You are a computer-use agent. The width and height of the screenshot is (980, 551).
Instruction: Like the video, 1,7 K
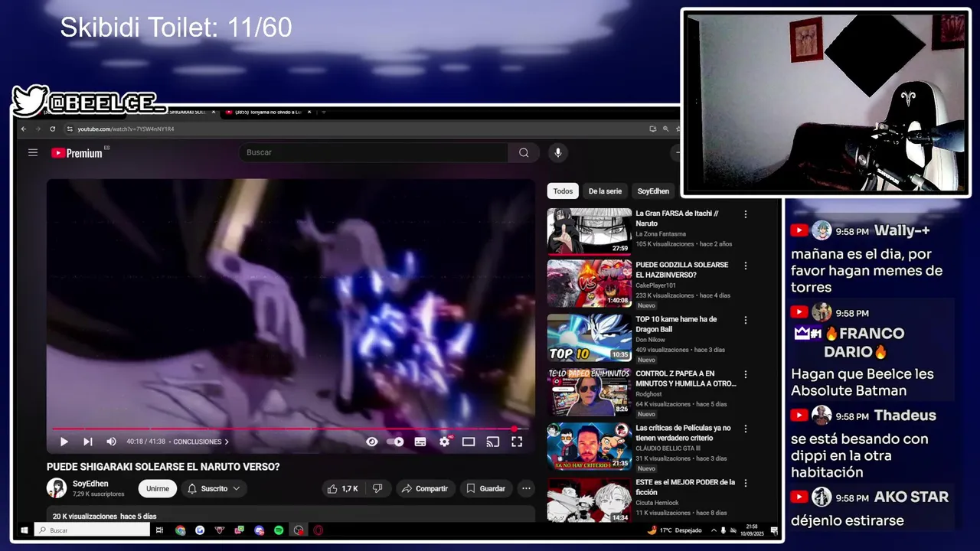coord(342,488)
